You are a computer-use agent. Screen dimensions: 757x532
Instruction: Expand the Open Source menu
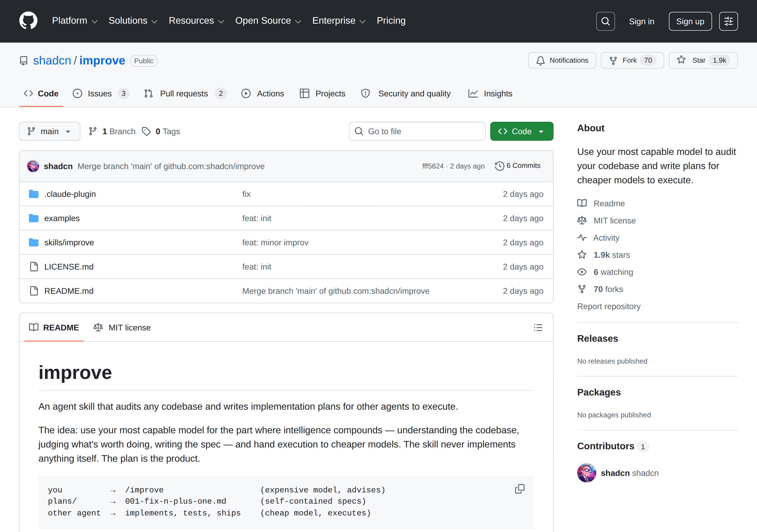(268, 21)
